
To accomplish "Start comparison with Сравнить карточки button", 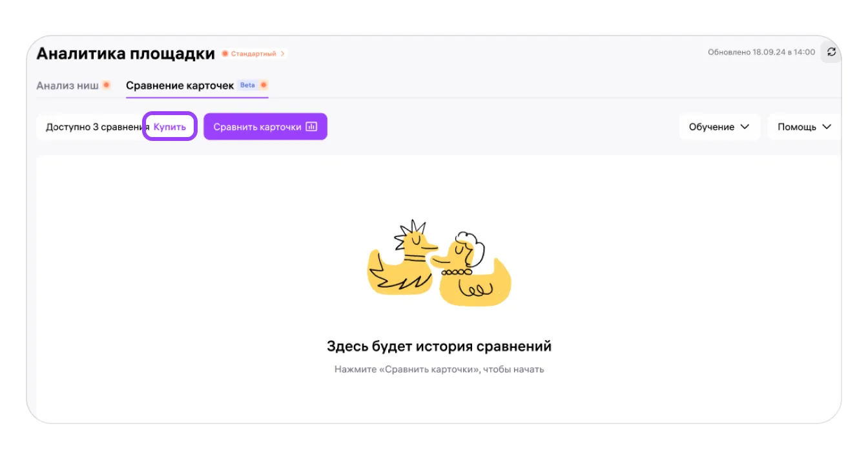I will pos(265,127).
